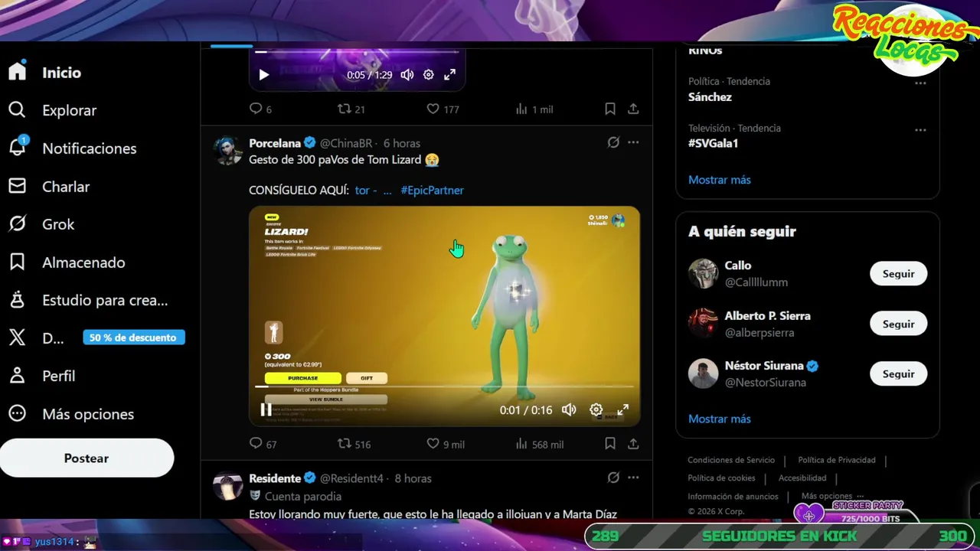Seek in the Lizard video progress bar
This screenshot has width=980, height=551.
[444, 386]
